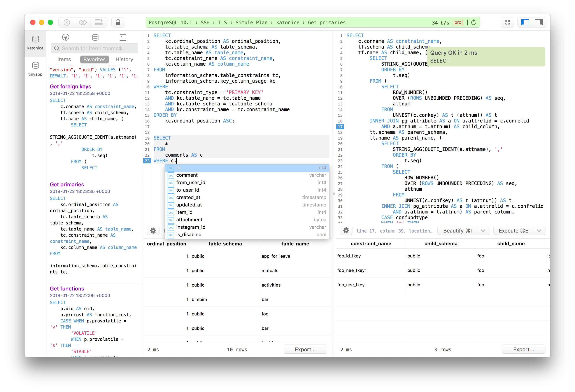The width and height of the screenshot is (575, 392).
Task: Toggle the eye preview icon in toolbar
Action: tap(83, 23)
